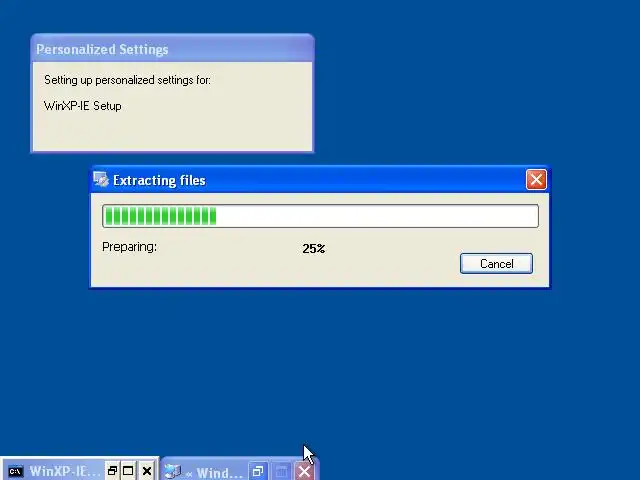Click the computer icon of minimized Wind... window
640x480 pixels.
pyautogui.click(x=173, y=472)
